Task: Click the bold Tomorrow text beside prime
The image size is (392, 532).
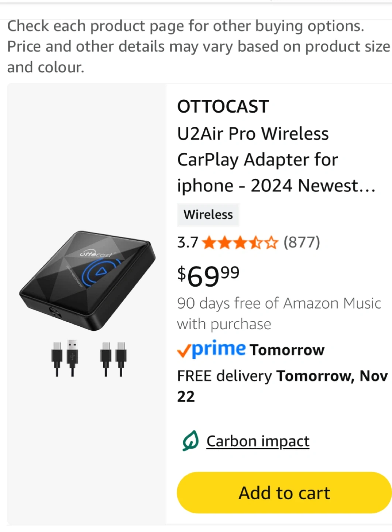Action: [x=287, y=350]
